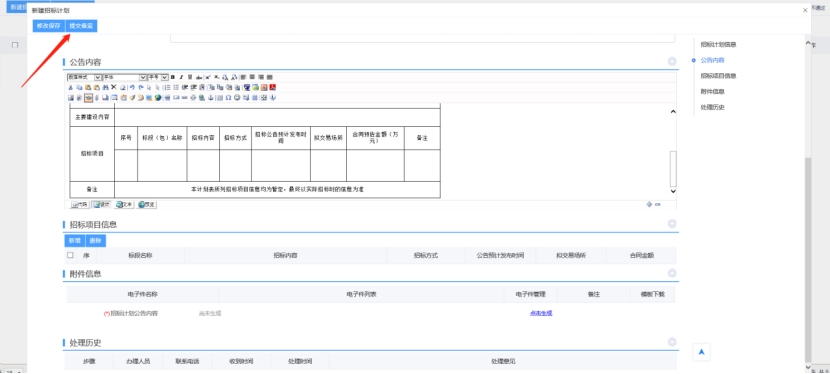This screenshot has height=374, width=830.
Task: Toggle bold formatting in the editor toolbar
Action: pyautogui.click(x=173, y=77)
